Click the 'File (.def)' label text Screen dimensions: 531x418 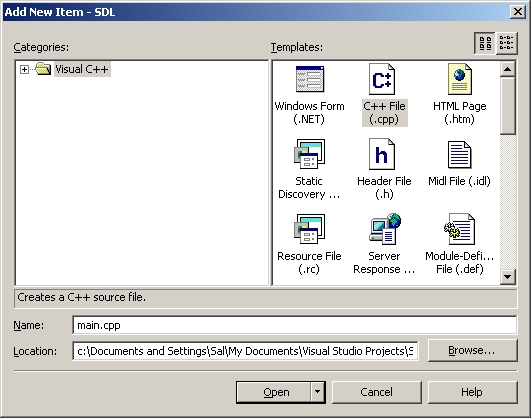click(460, 269)
